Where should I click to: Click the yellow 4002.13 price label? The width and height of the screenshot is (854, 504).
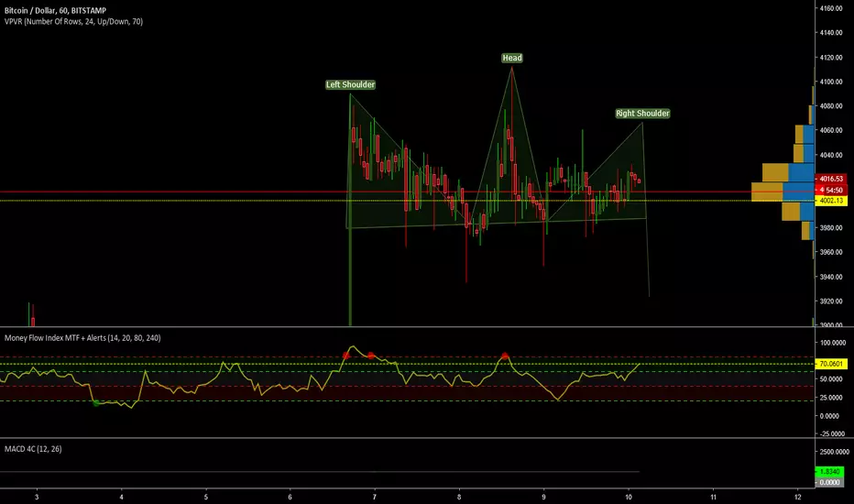tap(831, 201)
